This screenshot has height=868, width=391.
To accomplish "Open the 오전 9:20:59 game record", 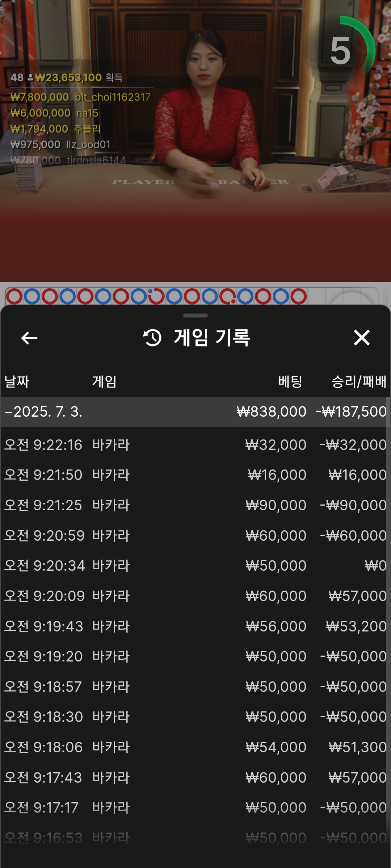I will point(195,536).
